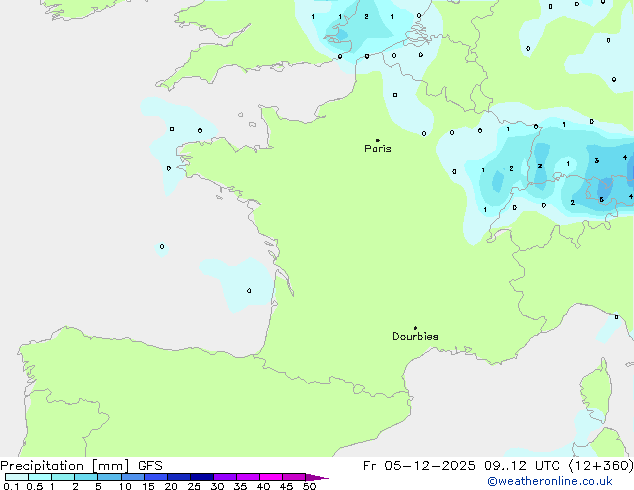The width and height of the screenshot is (634, 490).
Task: Pick the 20–25 mm legend color swatch
Action: (x=179, y=477)
